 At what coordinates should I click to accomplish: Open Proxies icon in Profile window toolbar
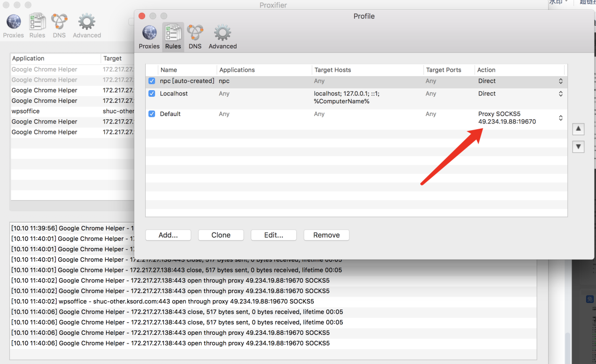[149, 37]
